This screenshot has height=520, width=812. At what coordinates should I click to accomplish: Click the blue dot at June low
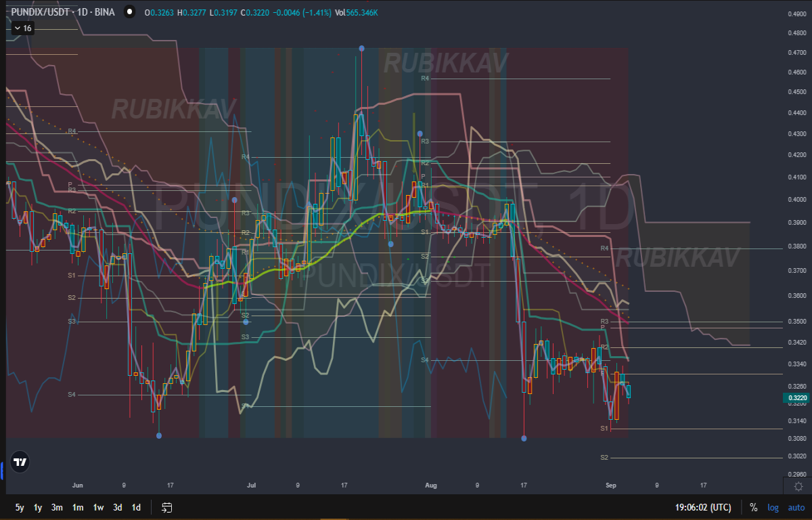159,435
